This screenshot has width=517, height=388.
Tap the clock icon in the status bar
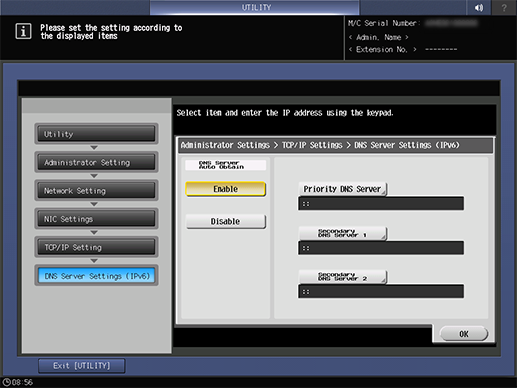tap(6, 382)
